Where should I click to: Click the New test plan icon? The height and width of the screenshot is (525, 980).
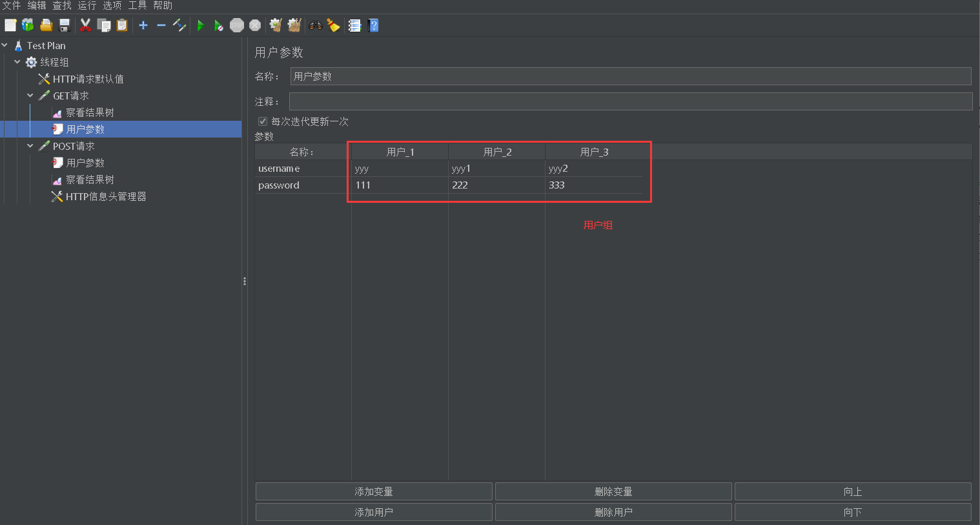10,25
